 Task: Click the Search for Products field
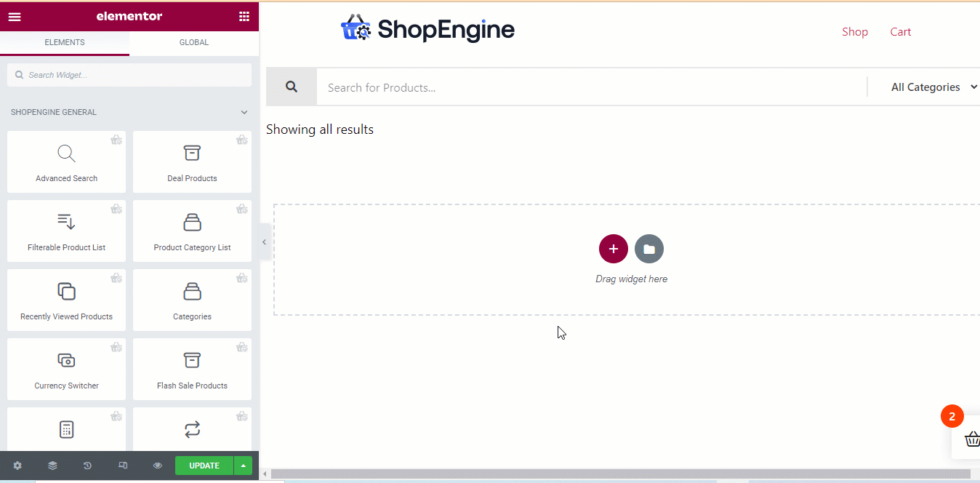click(x=590, y=87)
